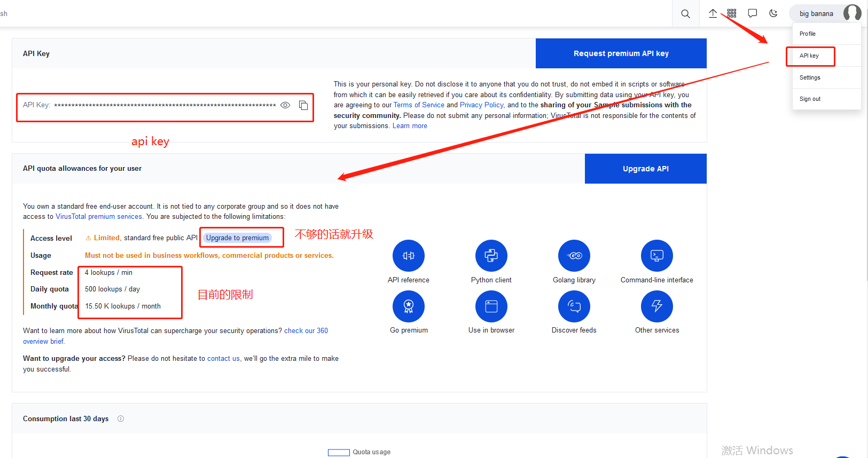Select Sign out in user menu
Image resolution: width=868 pixels, height=458 pixels.
(x=810, y=99)
